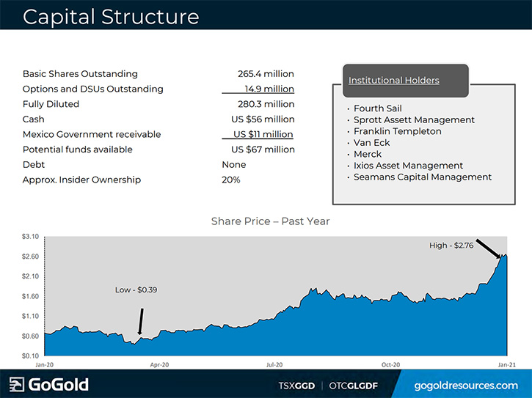The width and height of the screenshot is (532, 398).
Task: Click 'Ixios Asset Management' entry
Action: (408, 166)
